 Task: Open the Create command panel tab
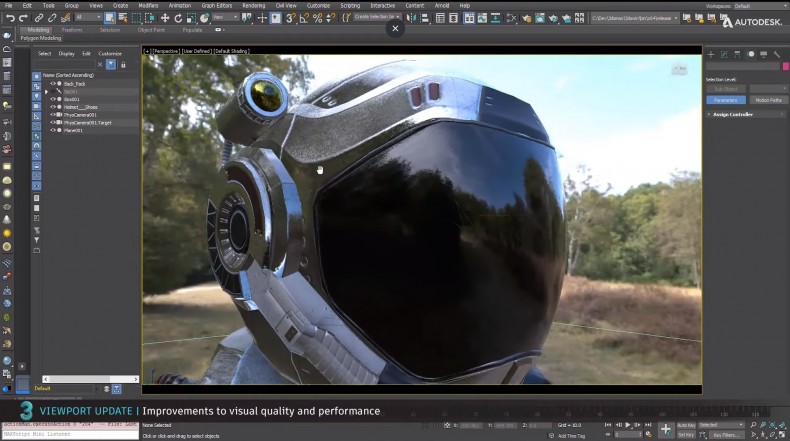[x=711, y=54]
